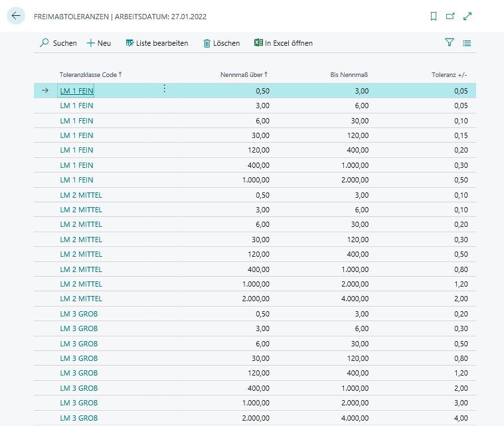Select the cell with tolerance 1,20 for LM 2 MITTEL
Viewport: 504px width, 426px height.
click(x=460, y=284)
